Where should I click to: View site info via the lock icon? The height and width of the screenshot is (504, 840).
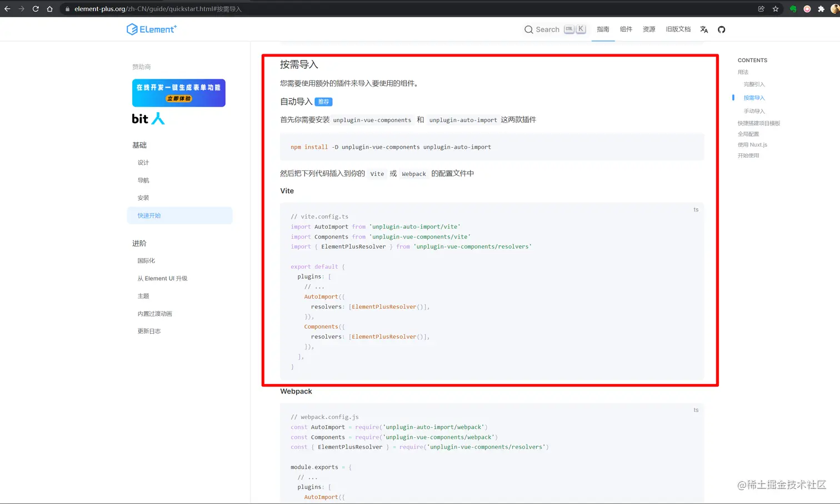coord(67,9)
